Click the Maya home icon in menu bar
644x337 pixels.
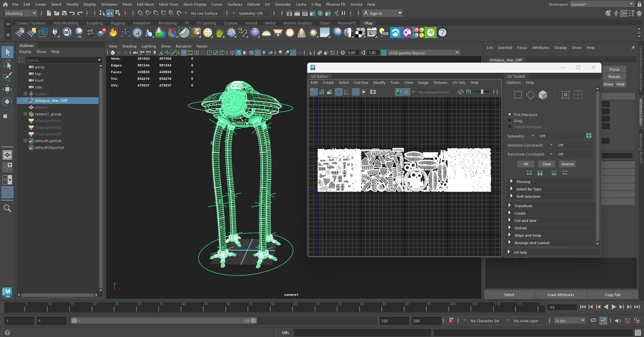pyautogui.click(x=5, y=4)
